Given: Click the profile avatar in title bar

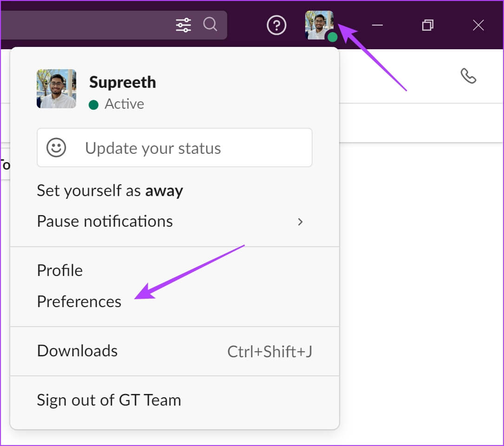Looking at the screenshot, I should tap(319, 25).
